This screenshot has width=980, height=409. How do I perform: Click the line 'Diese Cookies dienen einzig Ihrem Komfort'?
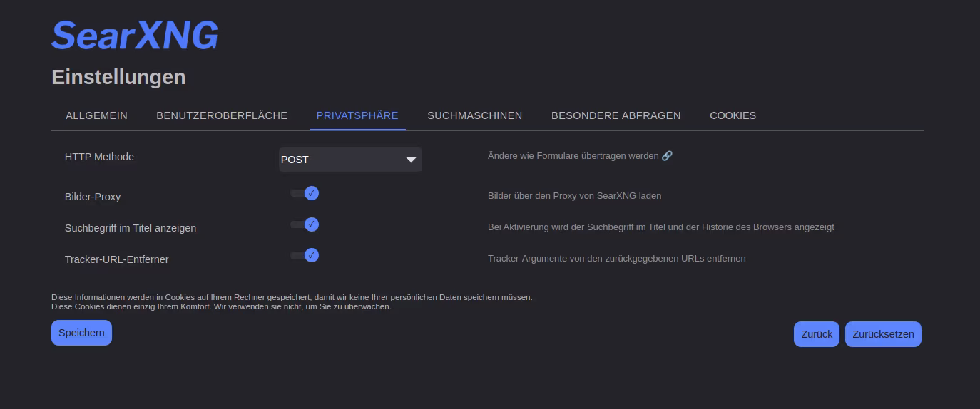tap(221, 306)
